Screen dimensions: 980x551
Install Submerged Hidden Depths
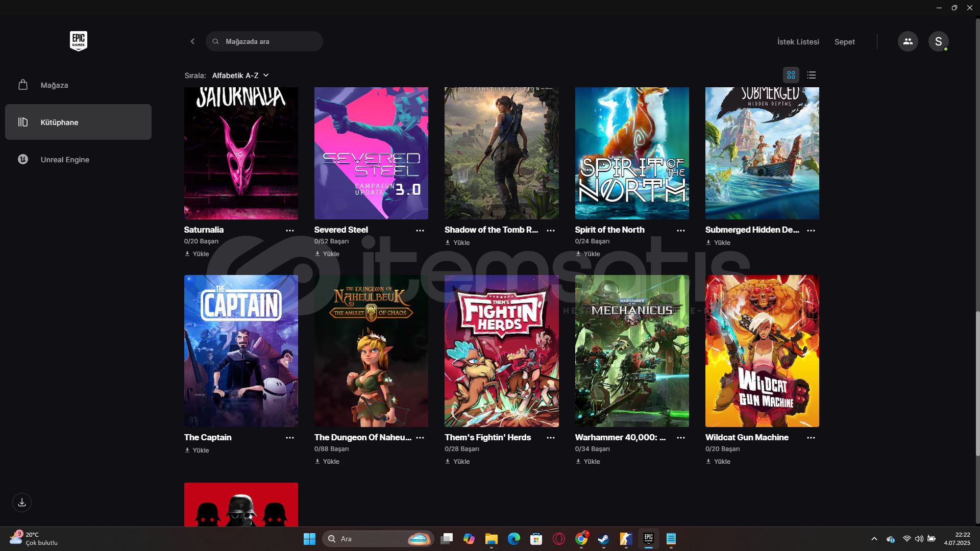[x=718, y=242]
